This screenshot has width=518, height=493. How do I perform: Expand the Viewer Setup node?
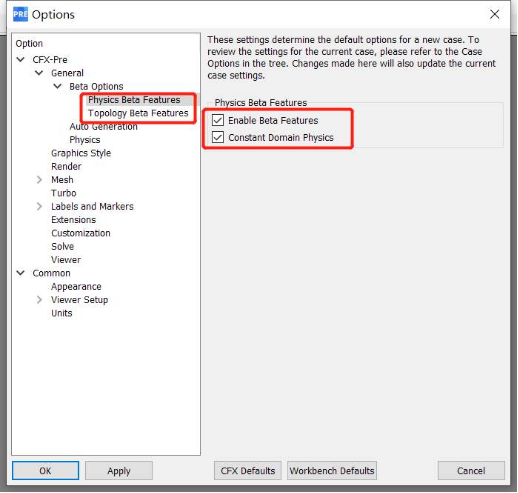(39, 300)
